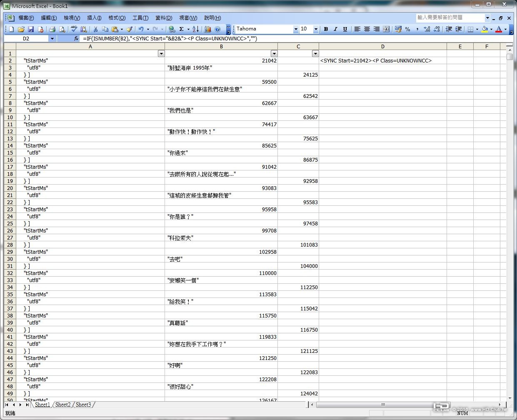Open the 插入(I) menu
Viewport: 517px width, 420px height.
pyautogui.click(x=94, y=18)
